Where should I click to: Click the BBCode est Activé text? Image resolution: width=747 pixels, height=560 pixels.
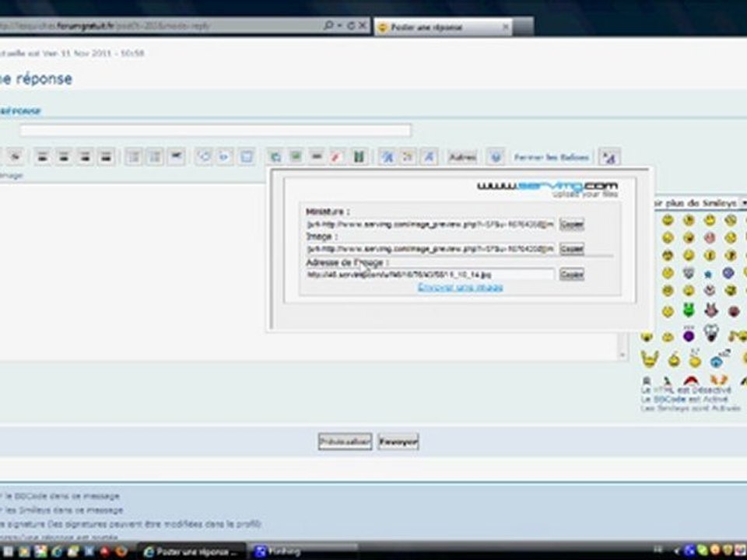pyautogui.click(x=685, y=399)
